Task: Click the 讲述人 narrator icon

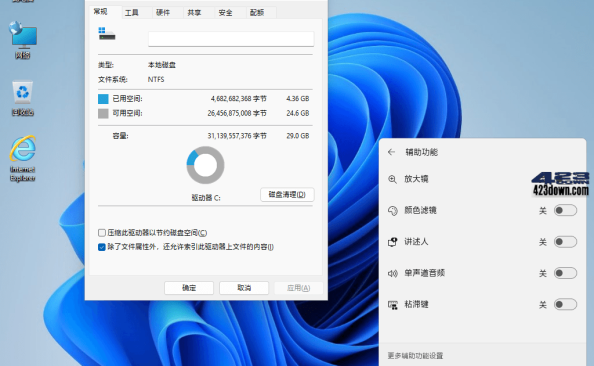Action: 392,242
